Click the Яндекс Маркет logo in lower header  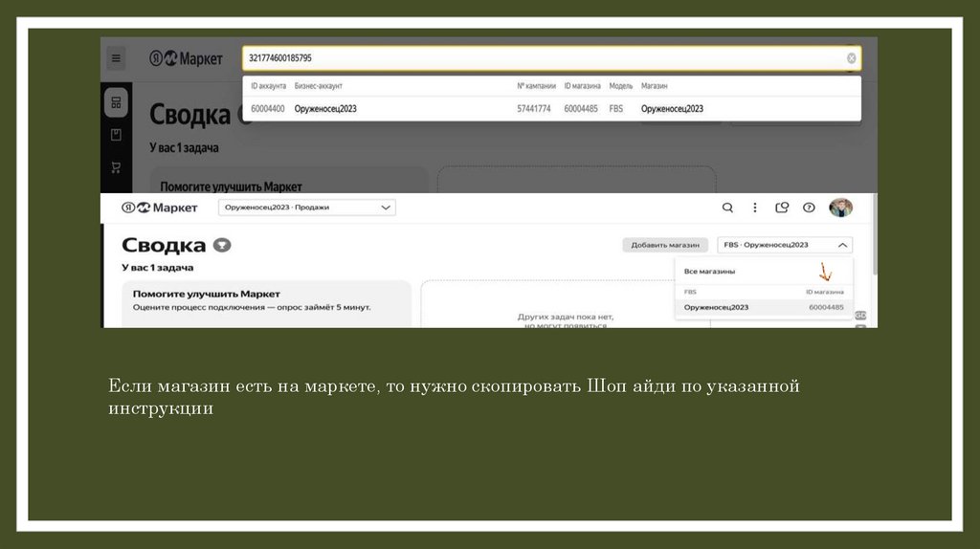tap(159, 208)
